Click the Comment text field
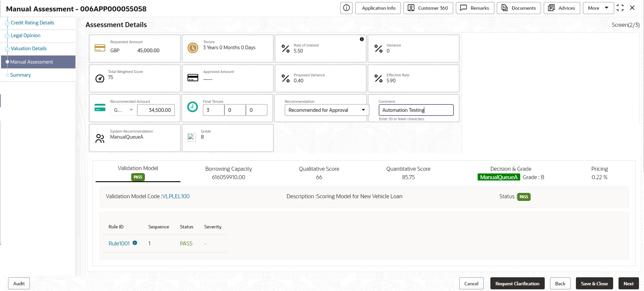This screenshot has height=291, width=644. coord(416,110)
